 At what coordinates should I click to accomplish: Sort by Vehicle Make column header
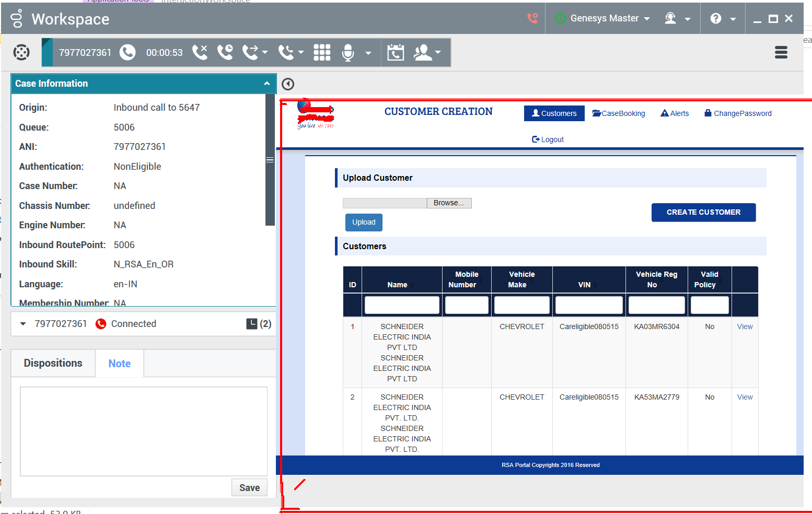[x=521, y=280]
